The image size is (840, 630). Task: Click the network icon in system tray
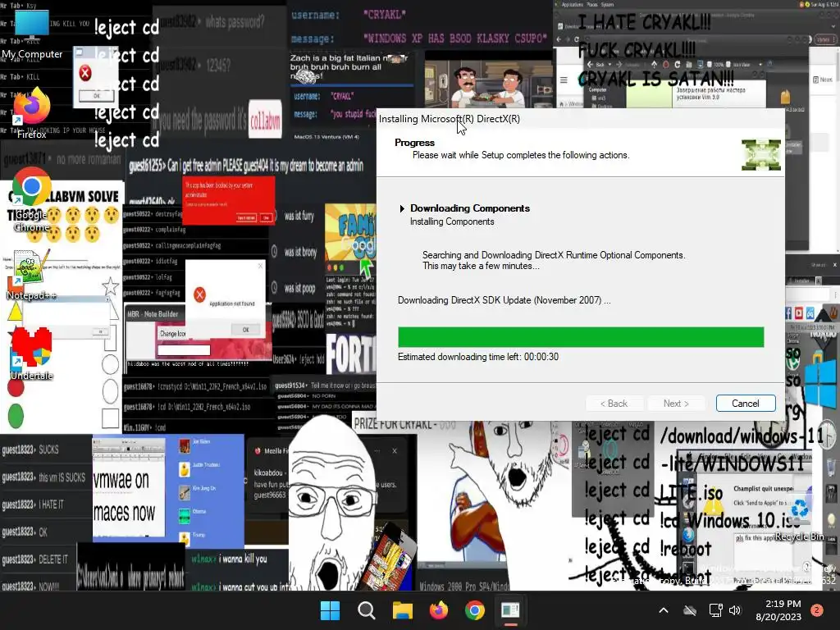(x=715, y=610)
